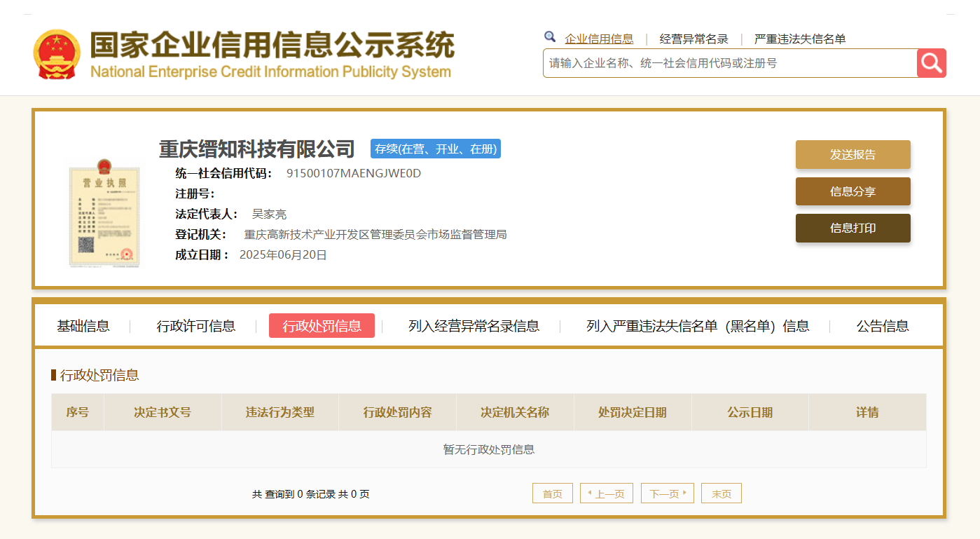980x539 pixels.
Task: Click the 共 查询到 0 条记录 共 0 页 summary
Action: coord(311,494)
